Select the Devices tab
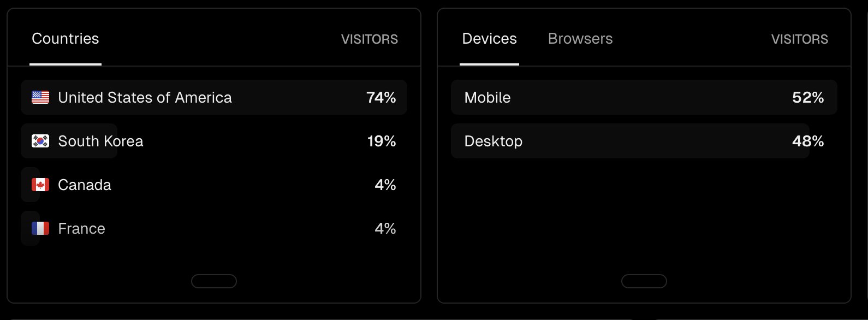 489,39
